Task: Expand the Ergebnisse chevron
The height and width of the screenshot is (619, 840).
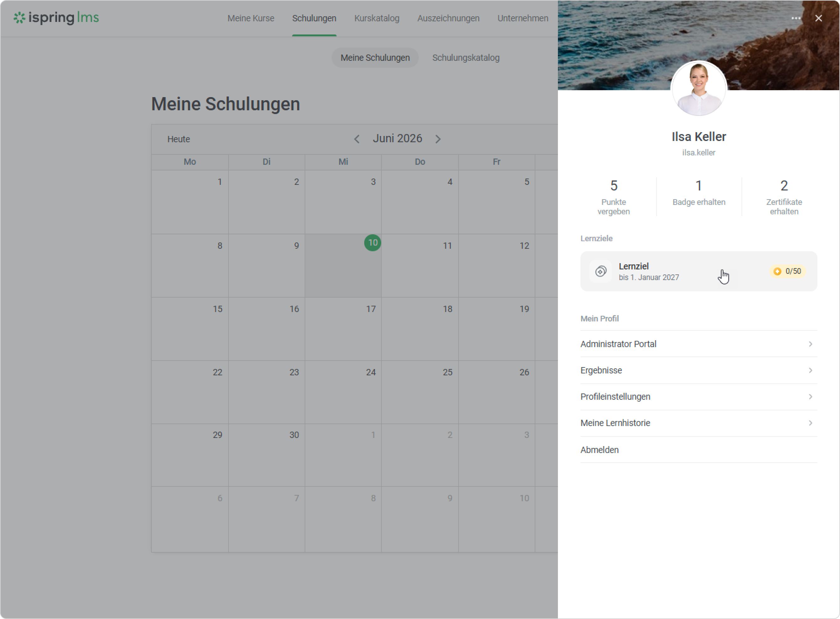Action: (x=811, y=370)
